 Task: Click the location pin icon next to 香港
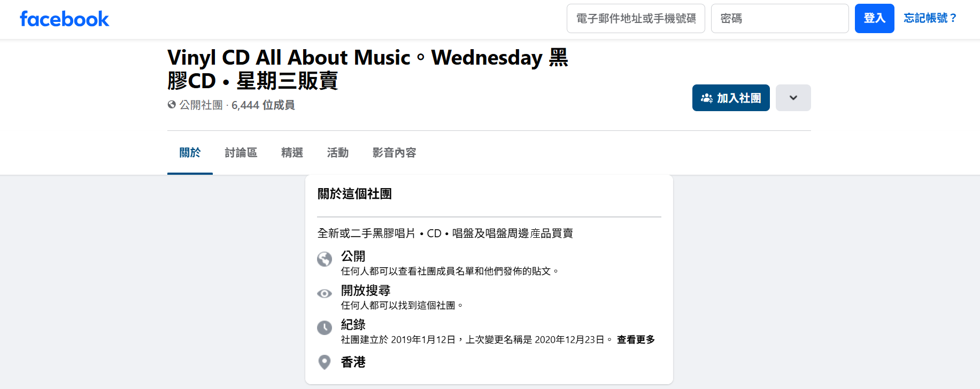click(325, 362)
